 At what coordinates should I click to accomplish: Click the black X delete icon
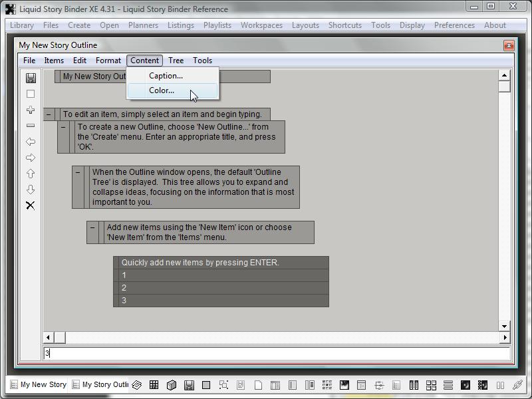pos(31,205)
